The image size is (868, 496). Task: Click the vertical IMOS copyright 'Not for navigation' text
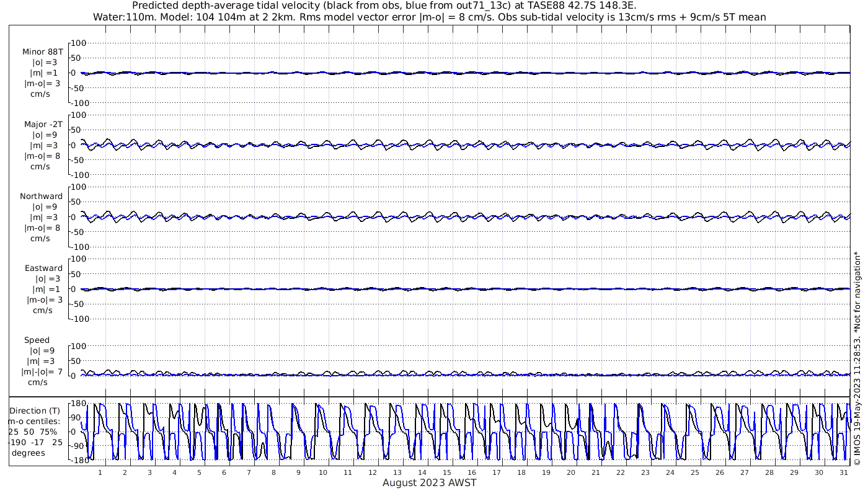[857, 358]
